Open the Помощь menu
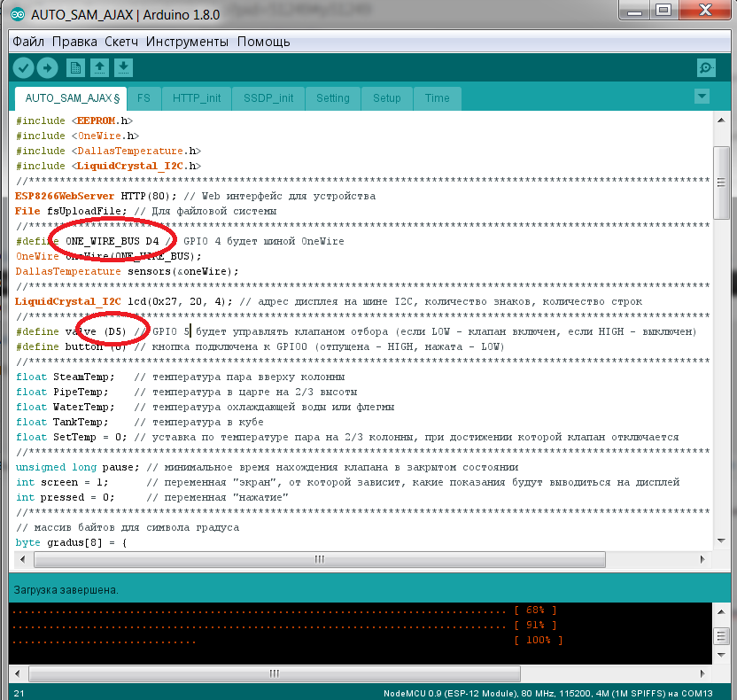The width and height of the screenshot is (737, 700). click(263, 42)
